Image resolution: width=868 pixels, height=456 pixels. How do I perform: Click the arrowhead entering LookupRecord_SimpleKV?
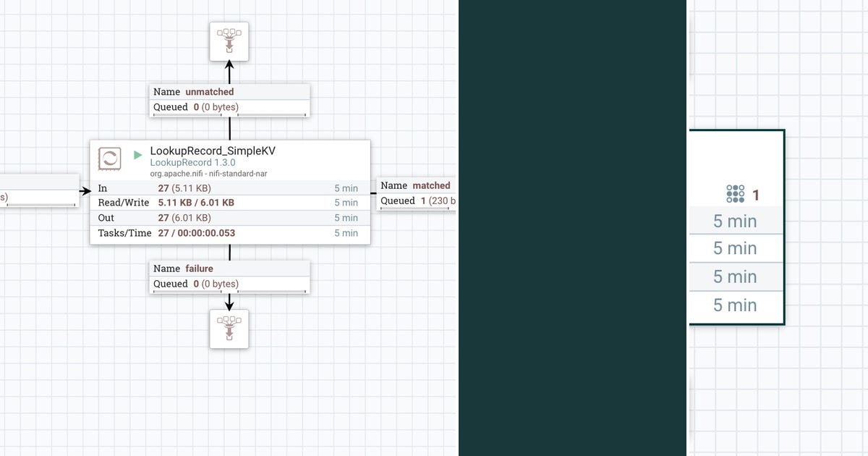click(85, 191)
